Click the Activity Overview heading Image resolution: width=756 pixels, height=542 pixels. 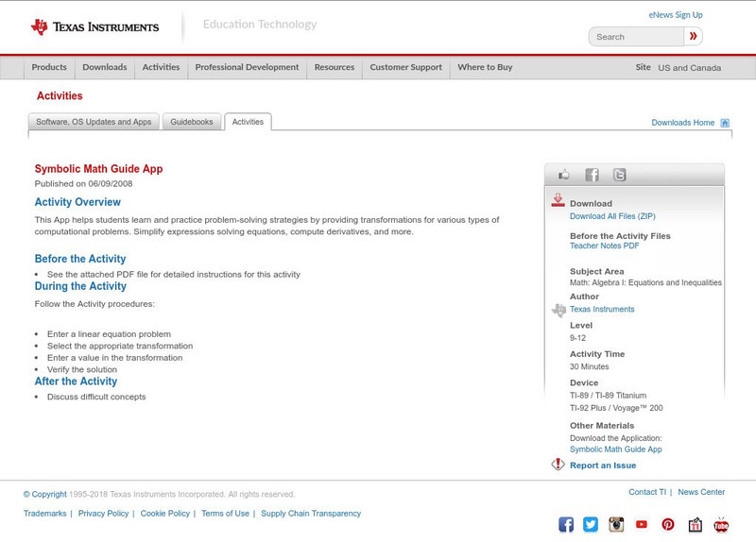pyautogui.click(x=77, y=202)
